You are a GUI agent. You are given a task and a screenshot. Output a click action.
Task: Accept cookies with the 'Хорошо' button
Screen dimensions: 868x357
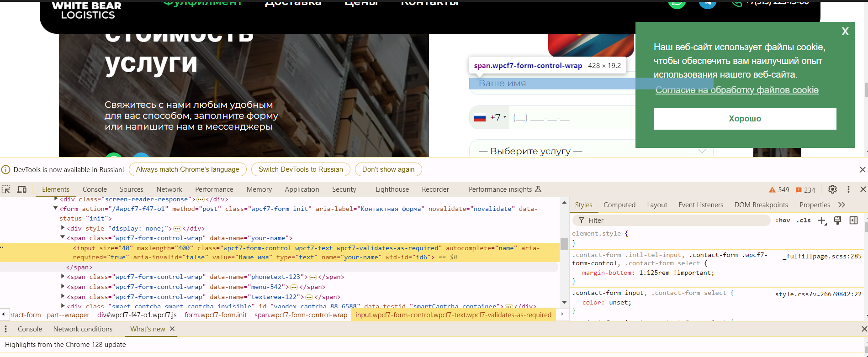(x=745, y=119)
